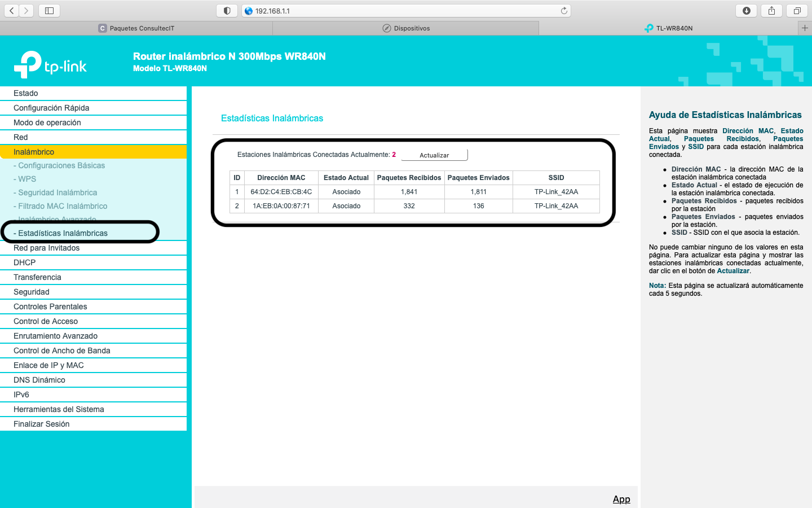812x508 pixels.
Task: Click the Share icon in the toolbar
Action: pyautogui.click(x=771, y=11)
